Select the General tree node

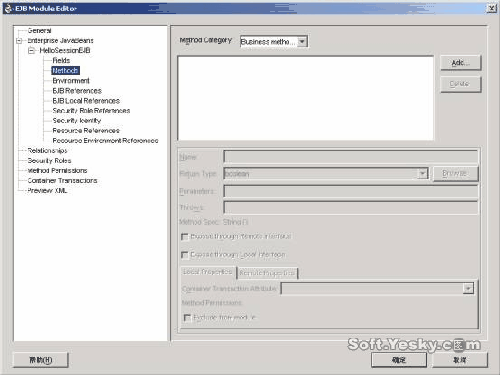(39, 31)
